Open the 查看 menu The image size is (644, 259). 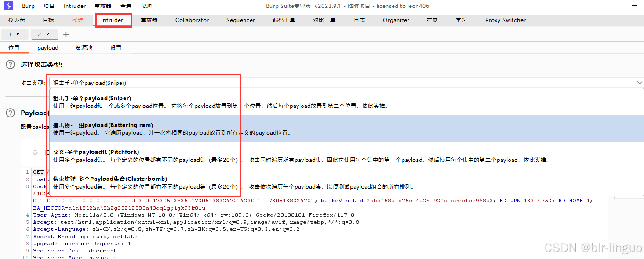pyautogui.click(x=126, y=6)
